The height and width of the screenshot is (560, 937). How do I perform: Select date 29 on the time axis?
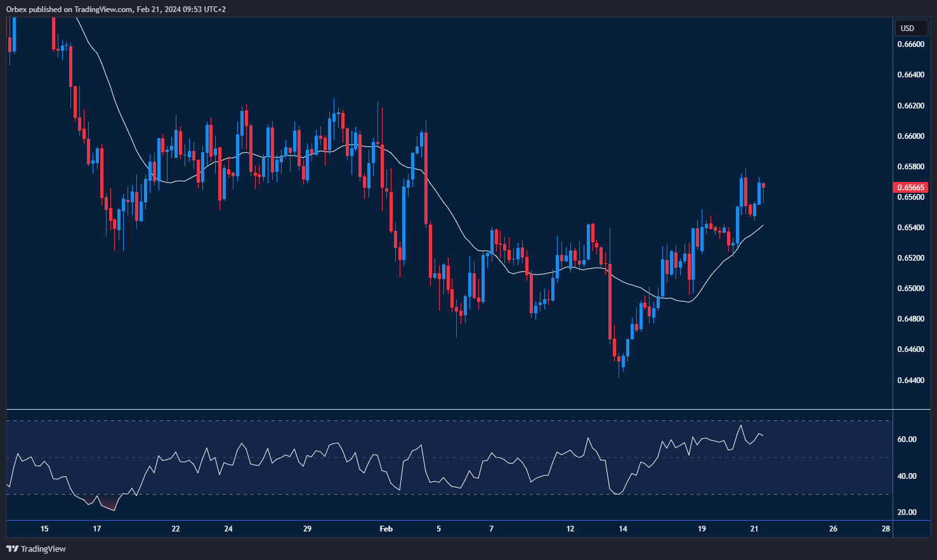(x=307, y=529)
